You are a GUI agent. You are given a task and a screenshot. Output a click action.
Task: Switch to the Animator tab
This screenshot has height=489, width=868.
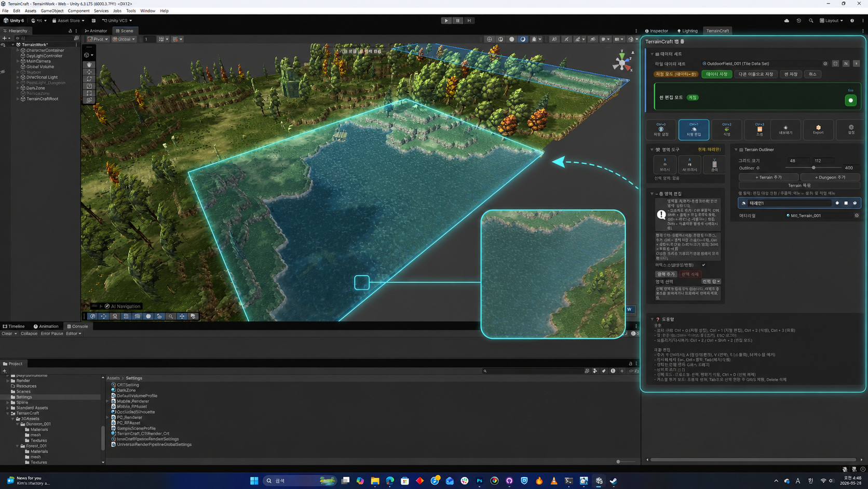coord(96,31)
